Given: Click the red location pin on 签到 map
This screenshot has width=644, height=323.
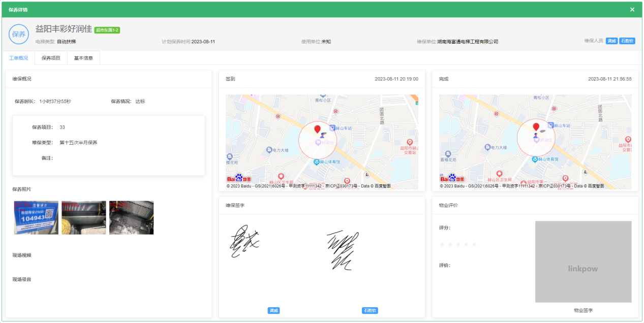Looking at the screenshot, I should tap(318, 129).
